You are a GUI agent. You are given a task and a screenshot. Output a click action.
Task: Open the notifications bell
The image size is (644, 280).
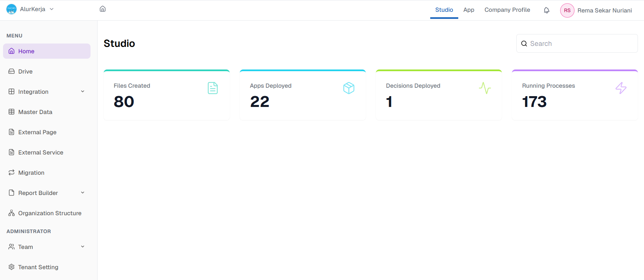pyautogui.click(x=546, y=10)
